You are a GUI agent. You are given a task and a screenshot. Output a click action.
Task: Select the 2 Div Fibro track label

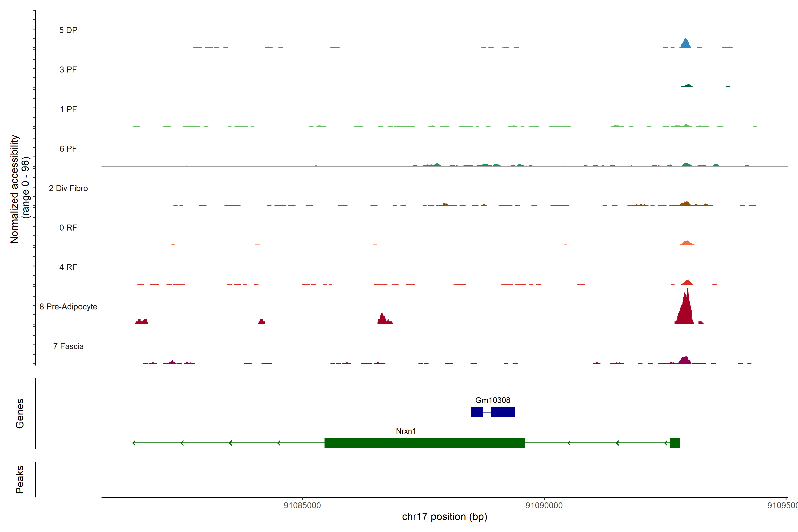point(68,188)
